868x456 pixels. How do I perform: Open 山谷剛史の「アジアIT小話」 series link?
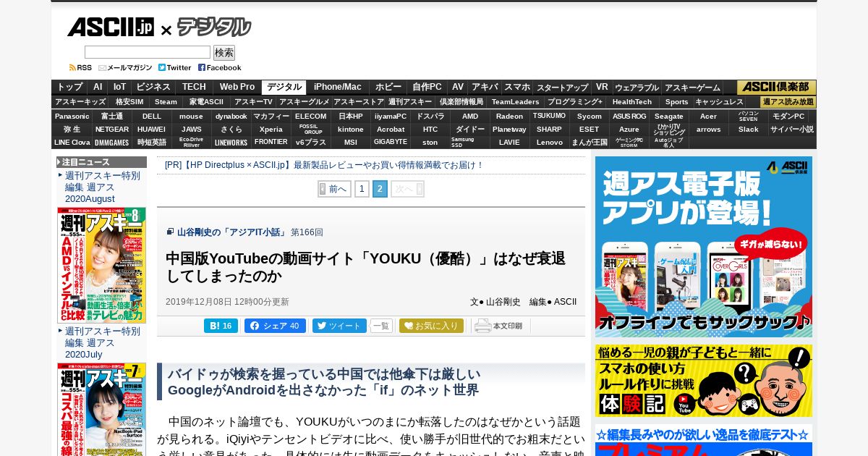tap(232, 232)
